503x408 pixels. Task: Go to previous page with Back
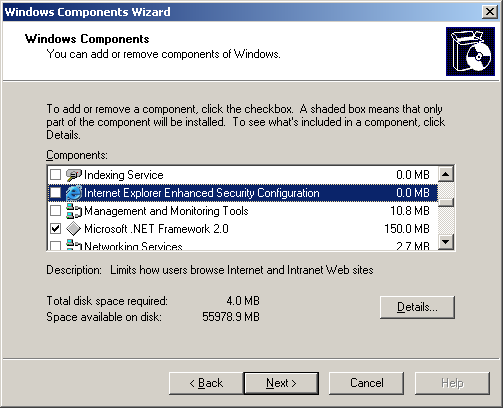point(206,383)
